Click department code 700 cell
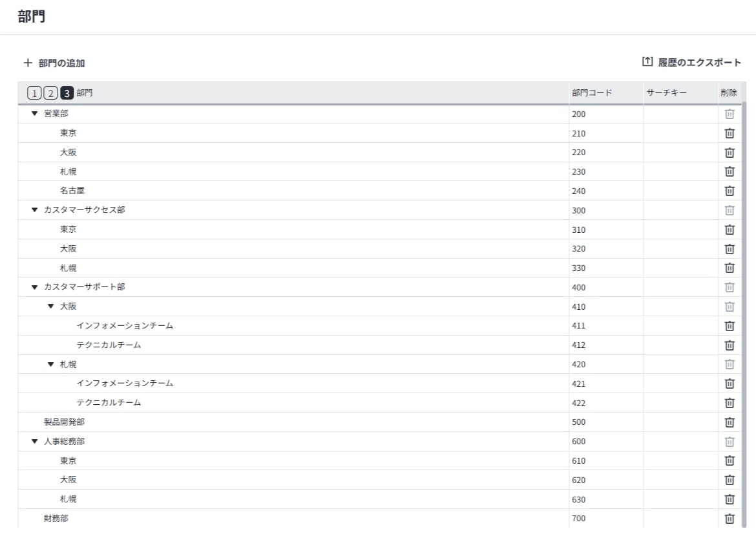The height and width of the screenshot is (540, 756). tap(605, 519)
